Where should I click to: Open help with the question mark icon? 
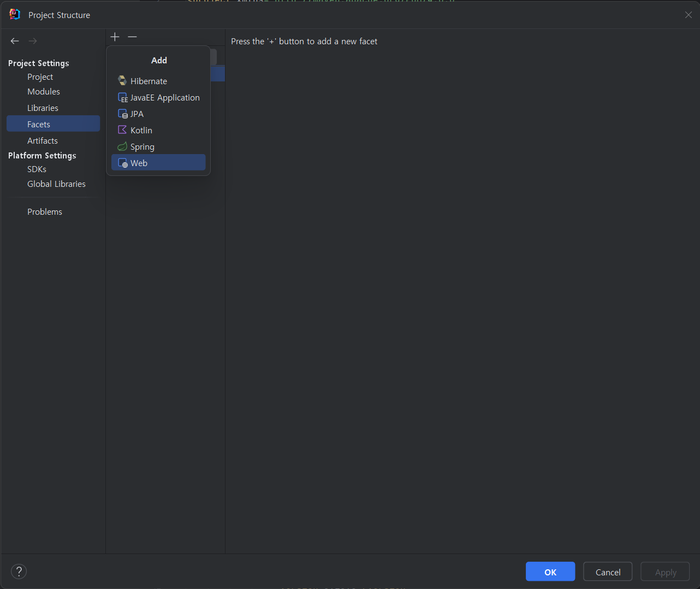(19, 572)
